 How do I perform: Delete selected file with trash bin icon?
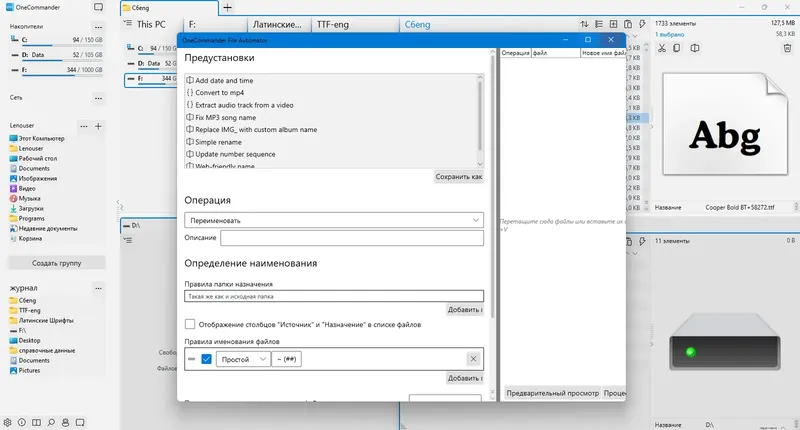click(787, 48)
